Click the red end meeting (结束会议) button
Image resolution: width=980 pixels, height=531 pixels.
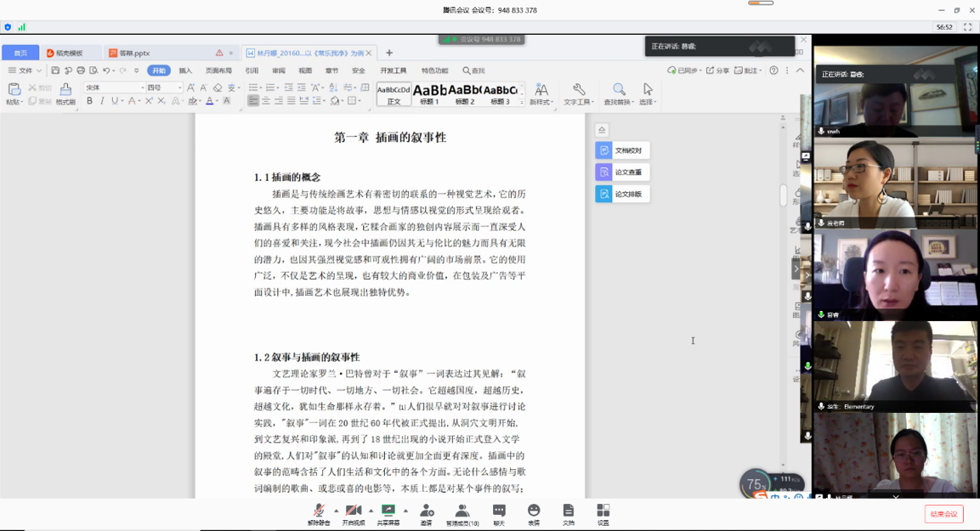[943, 514]
